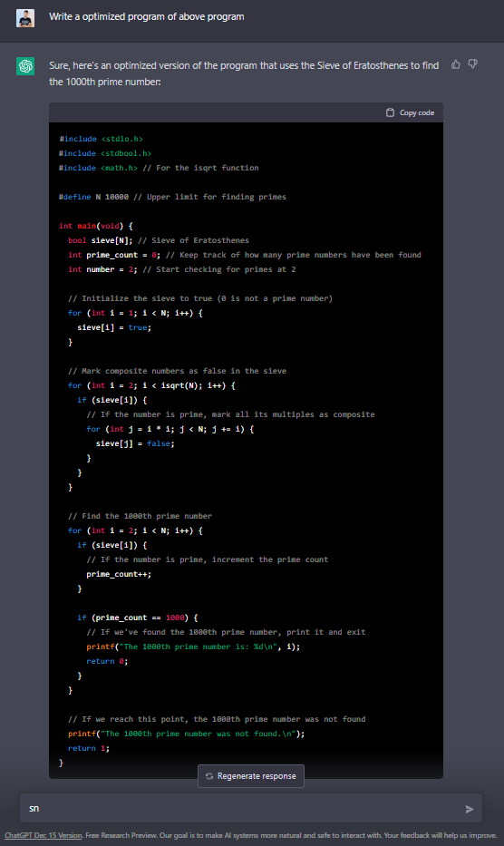Click the ChatGPT logo avatar
The height and width of the screenshot is (846, 504).
pyautogui.click(x=25, y=66)
